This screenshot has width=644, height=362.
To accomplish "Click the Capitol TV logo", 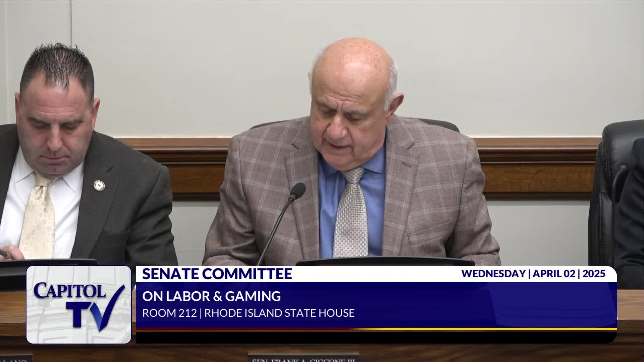I will tap(79, 304).
